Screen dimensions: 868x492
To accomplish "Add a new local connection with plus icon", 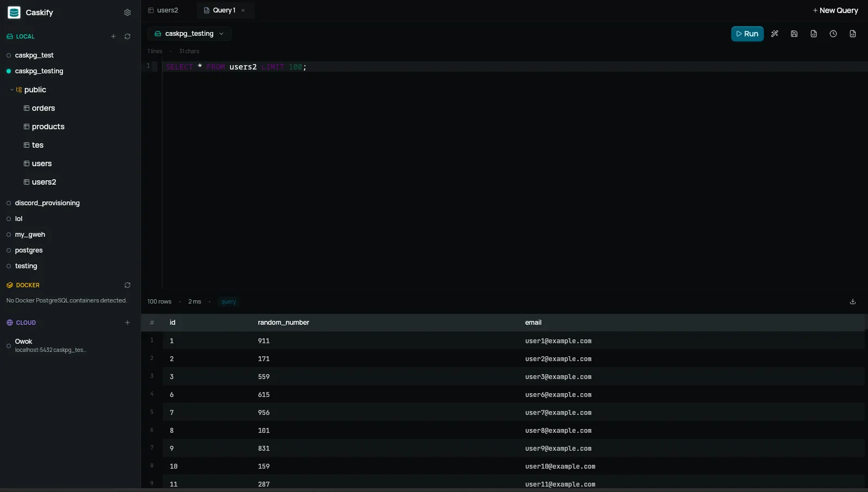I will (x=113, y=36).
